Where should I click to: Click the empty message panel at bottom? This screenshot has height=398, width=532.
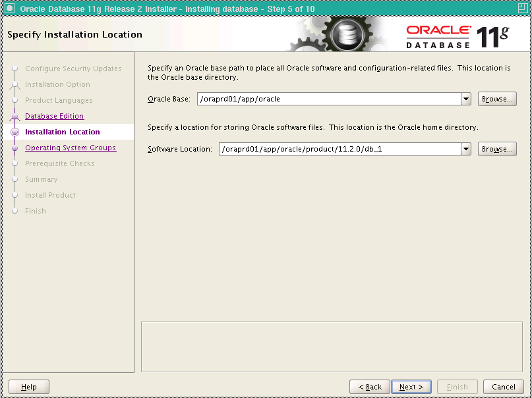(x=331, y=347)
